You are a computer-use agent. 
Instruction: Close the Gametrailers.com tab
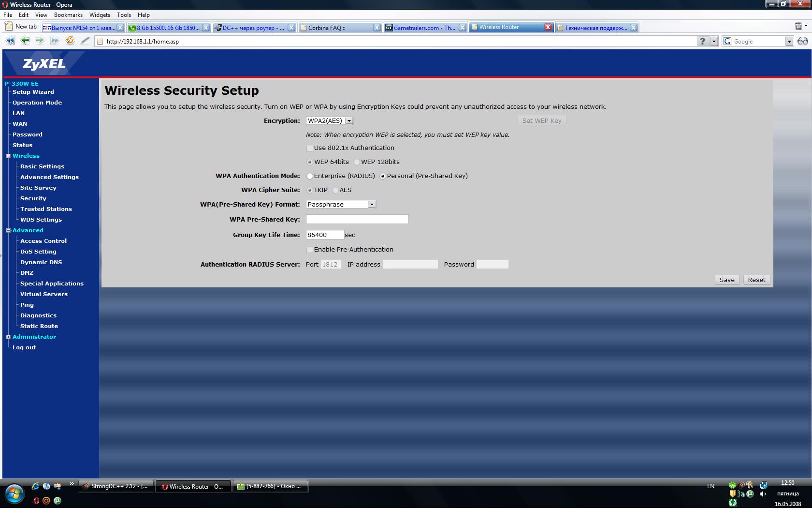[463, 28]
